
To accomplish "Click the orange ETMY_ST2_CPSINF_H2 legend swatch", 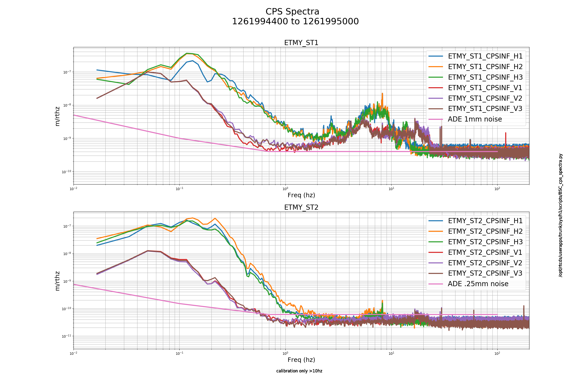I will (436, 232).
